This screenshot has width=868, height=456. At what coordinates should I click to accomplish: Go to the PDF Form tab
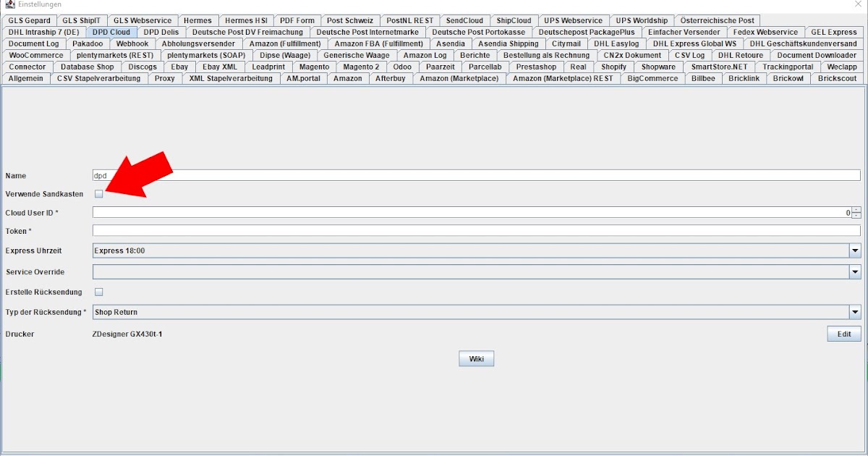[x=297, y=20]
